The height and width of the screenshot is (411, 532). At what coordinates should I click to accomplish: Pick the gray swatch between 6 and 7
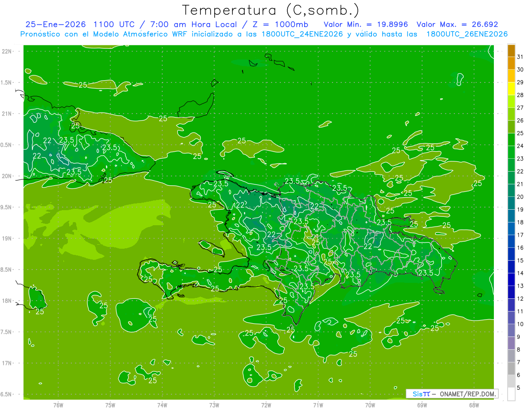511,368
